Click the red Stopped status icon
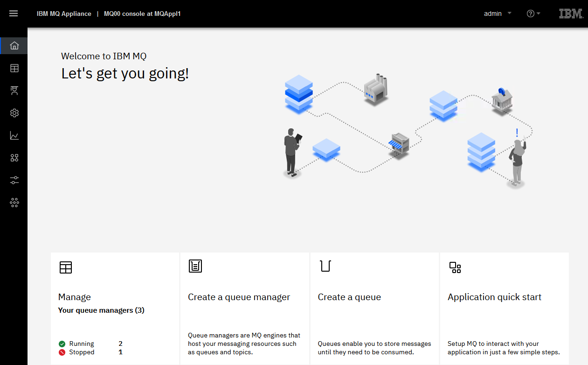Viewport: 588px width, 365px height. pos(62,352)
